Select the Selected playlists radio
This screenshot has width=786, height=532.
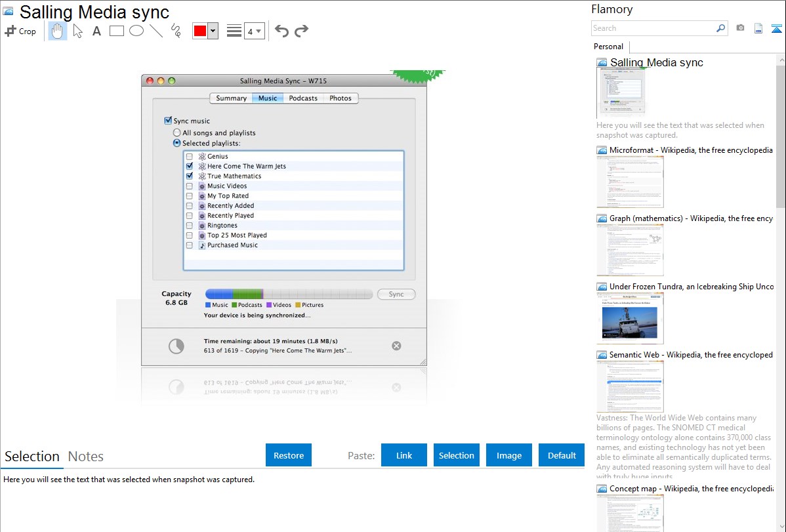click(176, 143)
